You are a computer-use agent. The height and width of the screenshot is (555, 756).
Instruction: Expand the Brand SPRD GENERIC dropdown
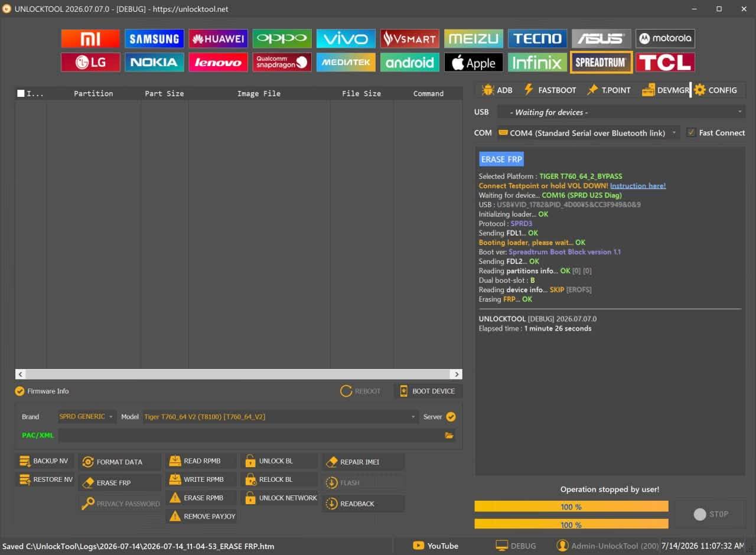click(87, 417)
